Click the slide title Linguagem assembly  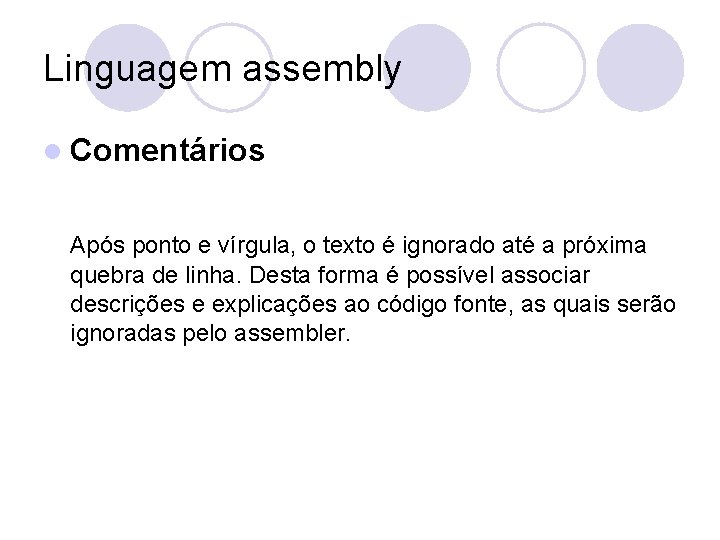click(x=222, y=69)
